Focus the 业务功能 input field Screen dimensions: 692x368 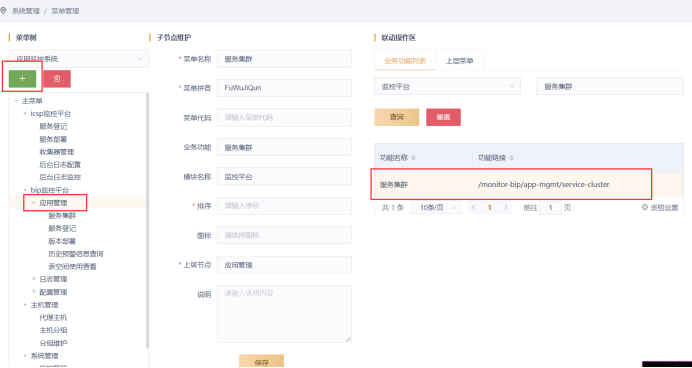point(284,147)
